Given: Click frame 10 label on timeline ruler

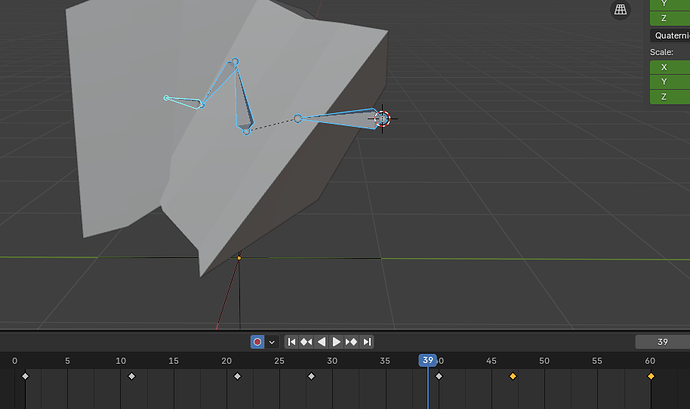Looking at the screenshot, I should (x=121, y=361).
